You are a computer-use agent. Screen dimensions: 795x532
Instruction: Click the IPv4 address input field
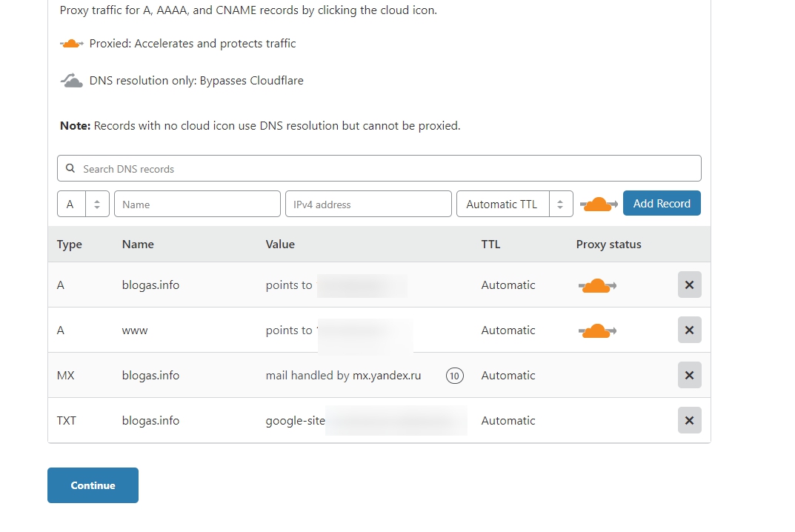(x=368, y=204)
